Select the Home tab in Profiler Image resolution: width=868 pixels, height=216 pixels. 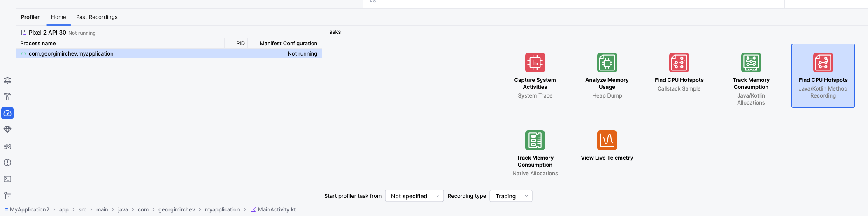pos(58,17)
